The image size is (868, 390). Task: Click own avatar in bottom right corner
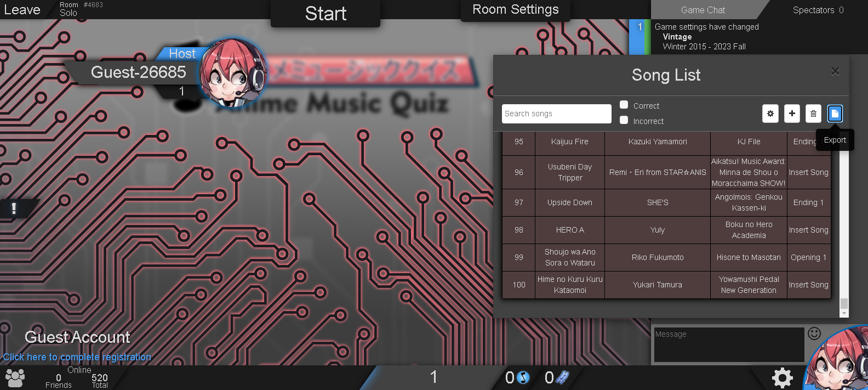(837, 359)
